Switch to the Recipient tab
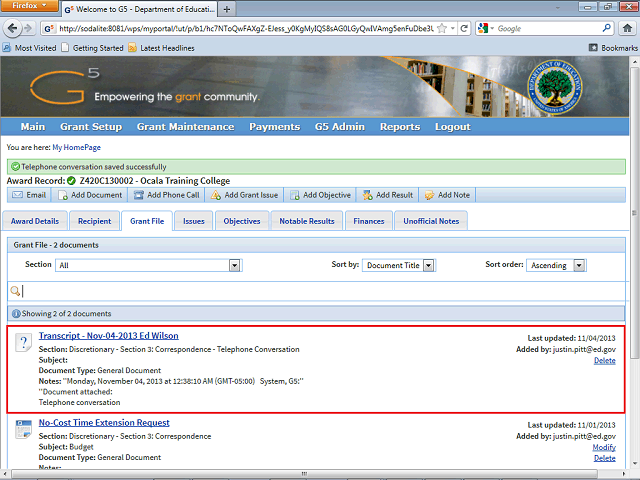The height and width of the screenshot is (480, 640). [x=94, y=221]
